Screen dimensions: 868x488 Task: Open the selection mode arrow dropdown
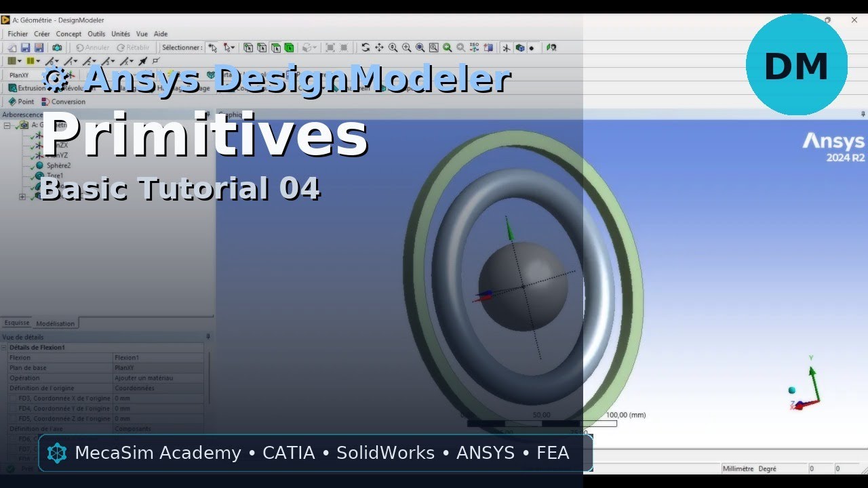233,47
